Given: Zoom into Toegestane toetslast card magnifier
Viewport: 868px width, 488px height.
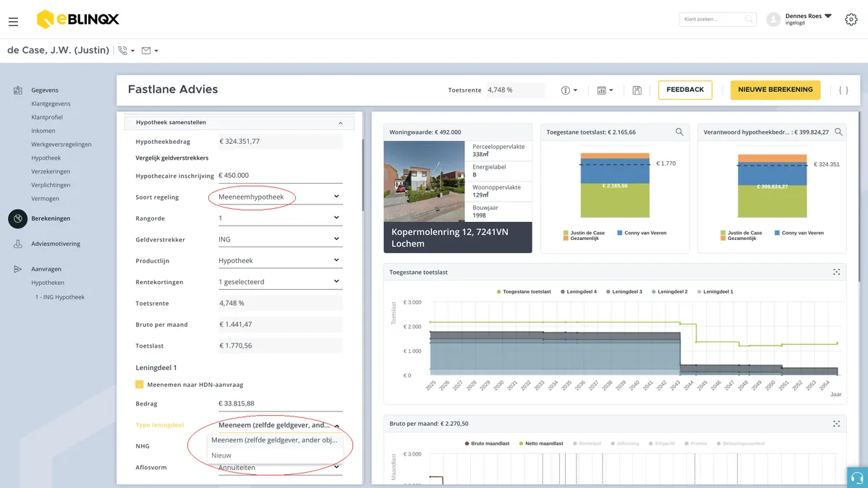Looking at the screenshot, I should (x=679, y=132).
